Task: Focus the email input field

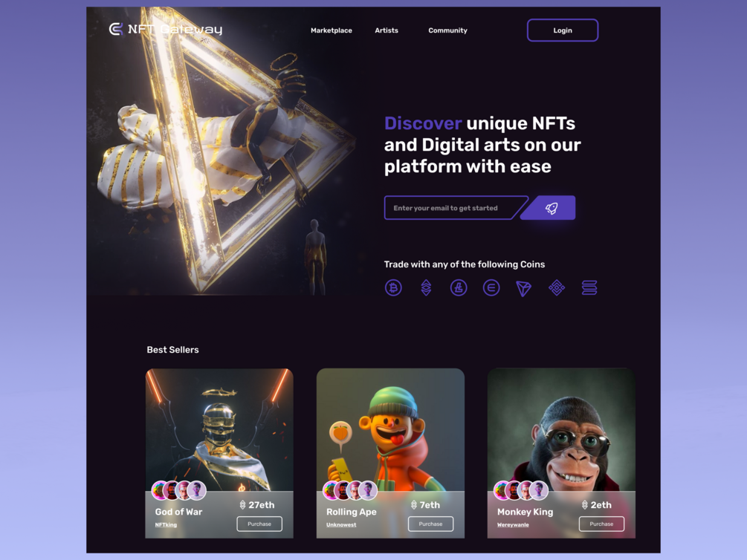Action: click(x=453, y=208)
